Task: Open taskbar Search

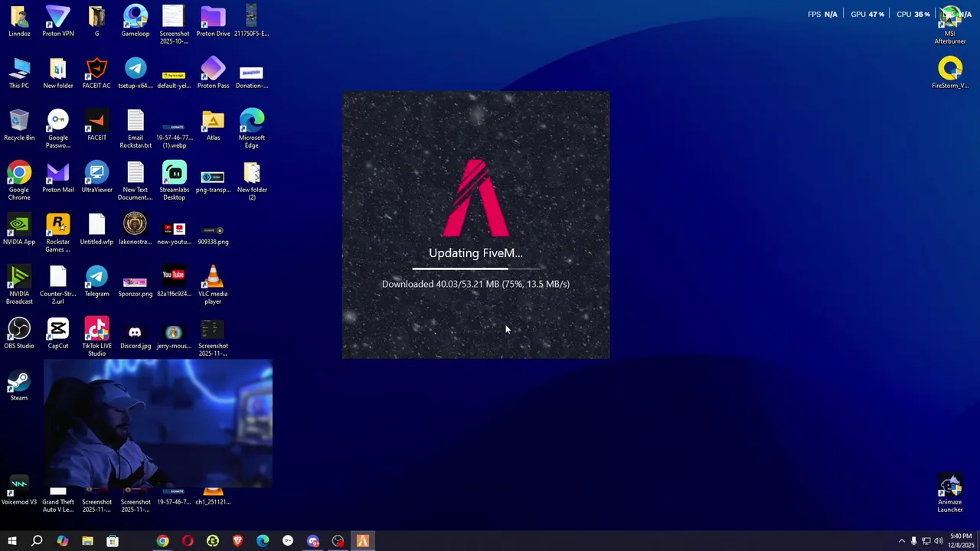Action: pyautogui.click(x=37, y=541)
